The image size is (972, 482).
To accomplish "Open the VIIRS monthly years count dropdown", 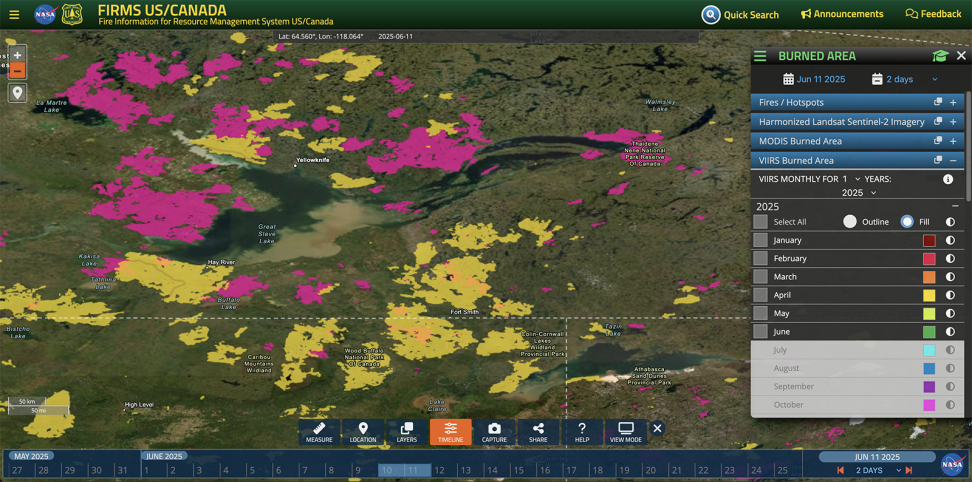I will coord(850,179).
